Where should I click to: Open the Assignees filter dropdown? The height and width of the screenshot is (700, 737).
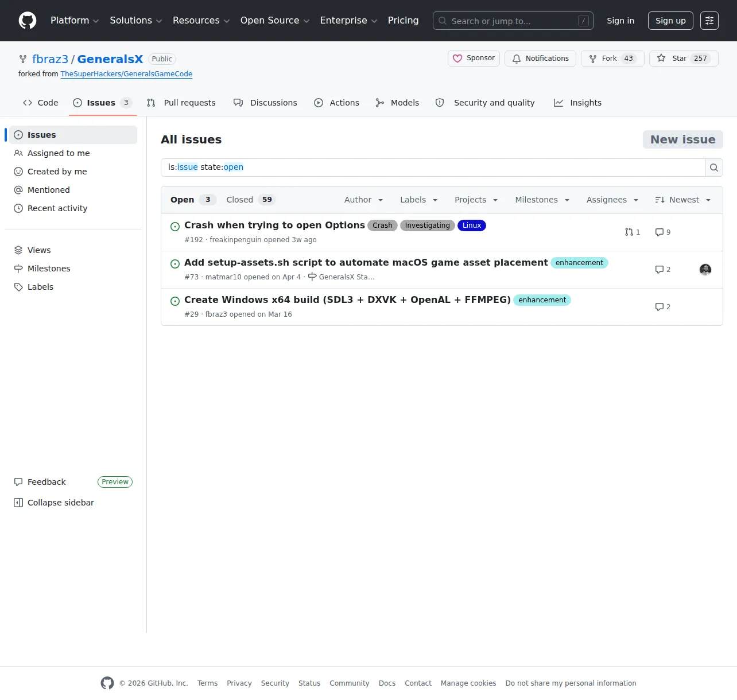612,200
